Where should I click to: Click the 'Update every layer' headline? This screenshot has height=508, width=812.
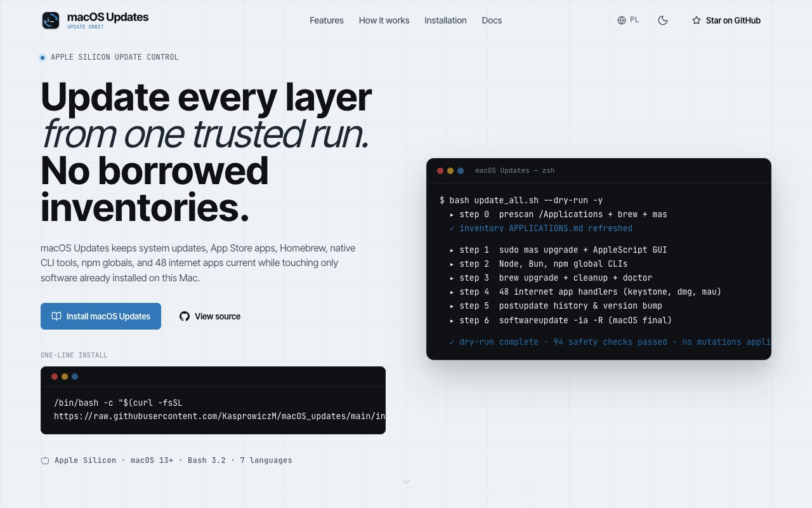click(206, 97)
